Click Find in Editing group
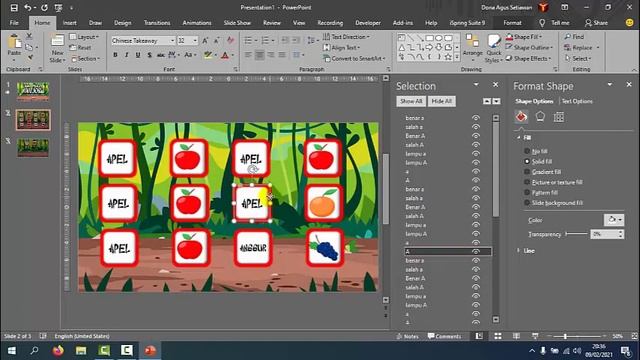The width and height of the screenshot is (640, 360). click(x=574, y=37)
